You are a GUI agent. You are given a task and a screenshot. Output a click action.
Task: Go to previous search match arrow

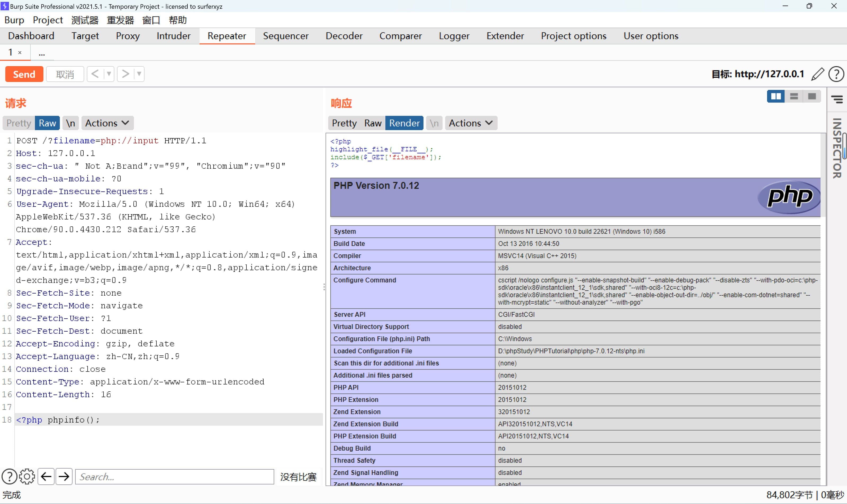click(46, 476)
